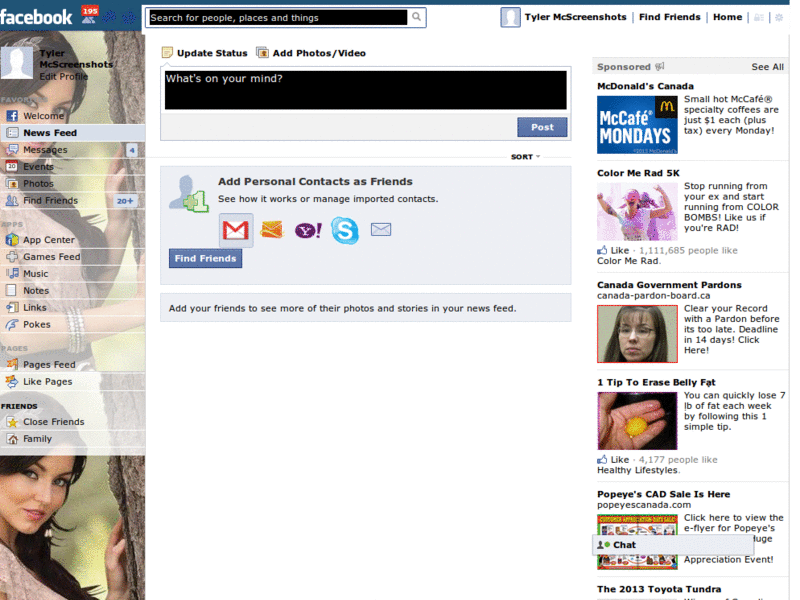Click the Add Personal Contacts as Friends heading
This screenshot has height=600, width=800.
point(315,182)
